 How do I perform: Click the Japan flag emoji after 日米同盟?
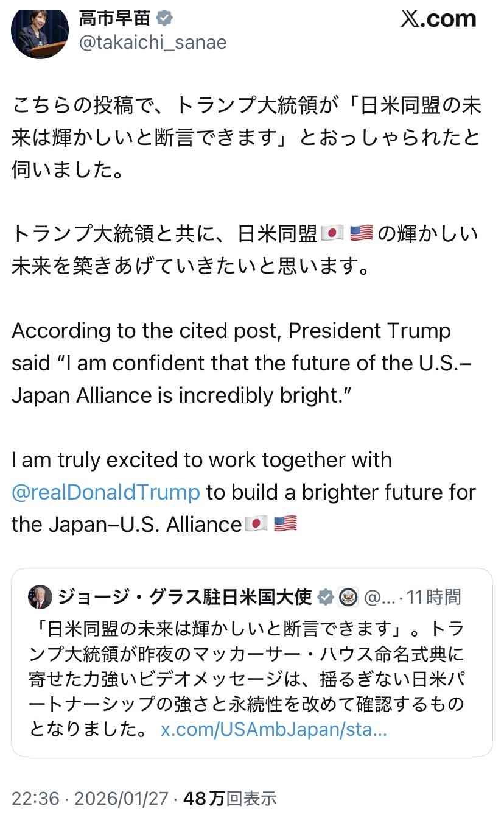[x=332, y=233]
